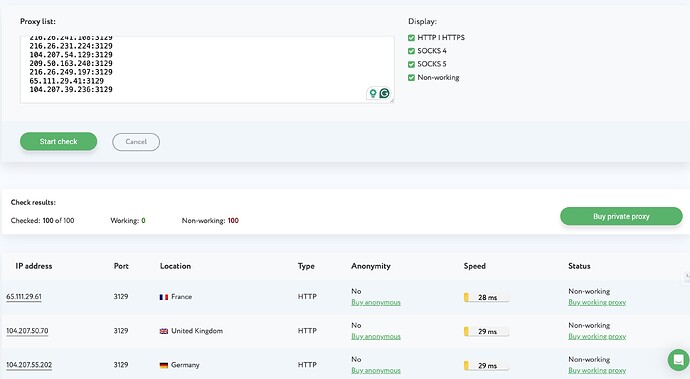This screenshot has height=379, width=690.
Task: Open IP address 104.207.55.202 link
Action: (29, 365)
